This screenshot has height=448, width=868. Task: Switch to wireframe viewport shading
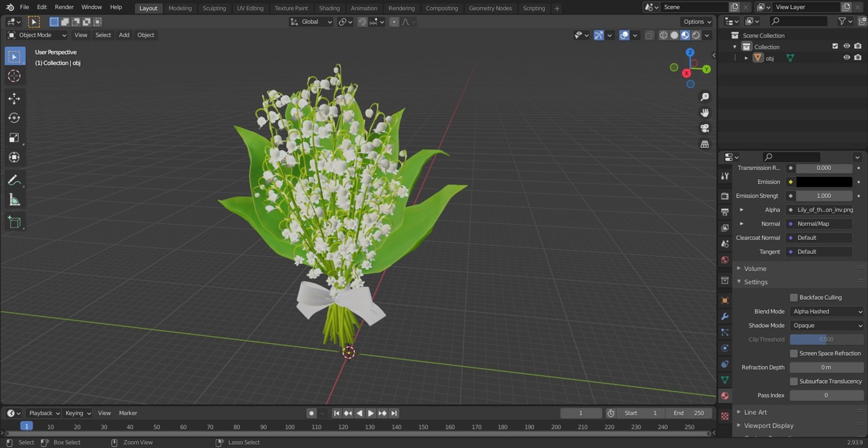tap(663, 35)
